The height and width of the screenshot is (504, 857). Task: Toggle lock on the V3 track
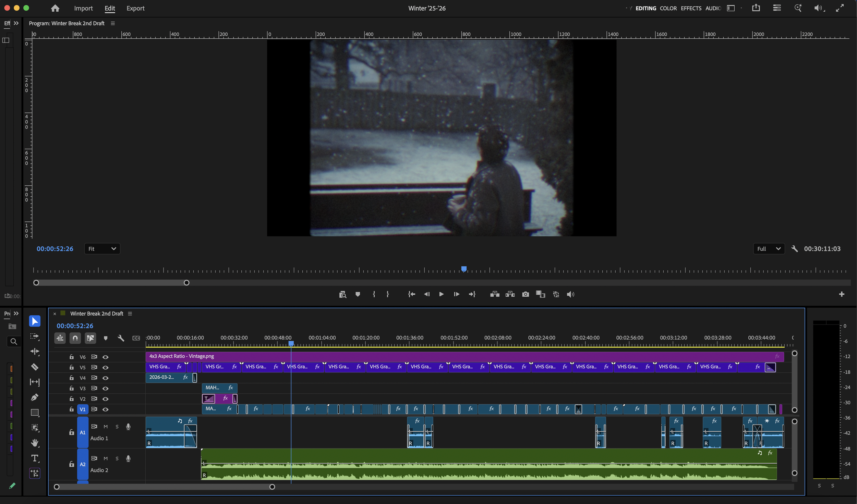coord(72,388)
